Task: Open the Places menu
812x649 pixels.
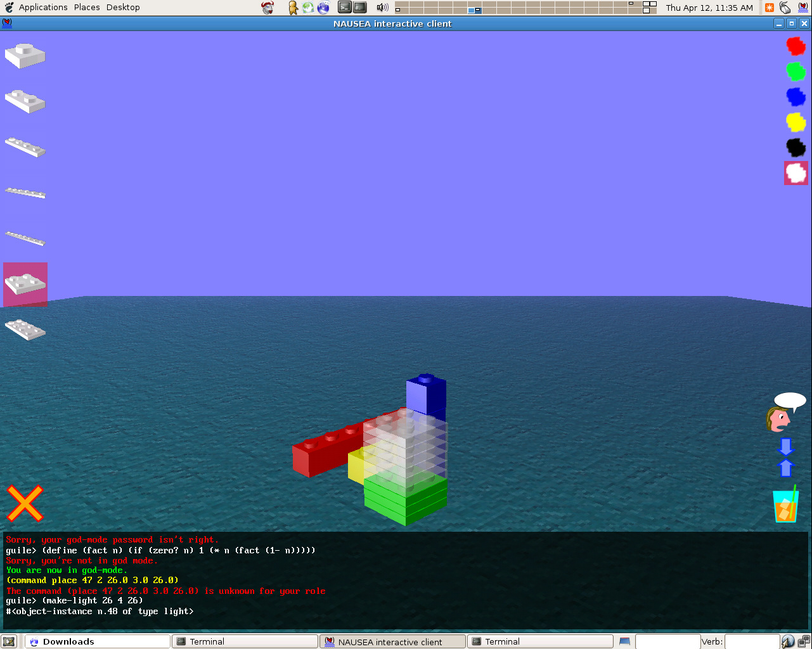Action: pos(87,8)
